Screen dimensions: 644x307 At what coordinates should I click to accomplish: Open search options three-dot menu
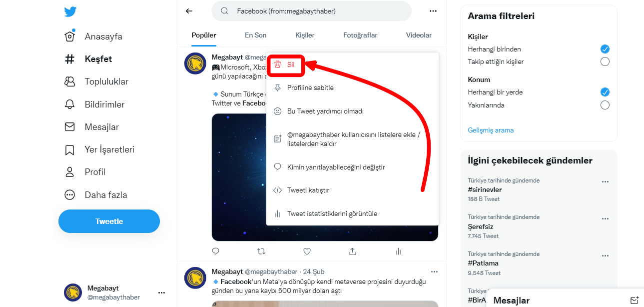click(x=433, y=11)
